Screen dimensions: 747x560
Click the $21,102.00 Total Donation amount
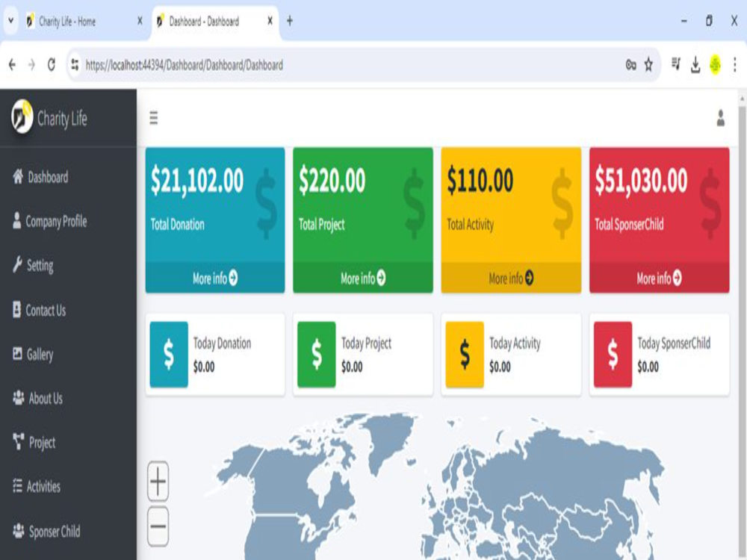[x=196, y=181]
